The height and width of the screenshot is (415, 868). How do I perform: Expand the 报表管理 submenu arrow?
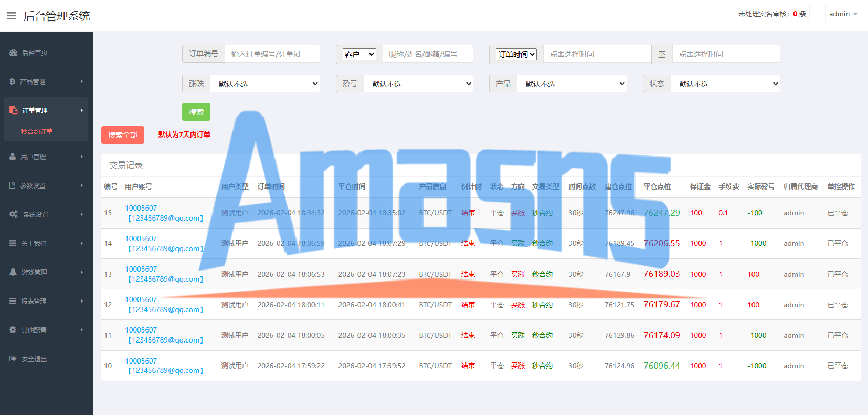coord(82,301)
